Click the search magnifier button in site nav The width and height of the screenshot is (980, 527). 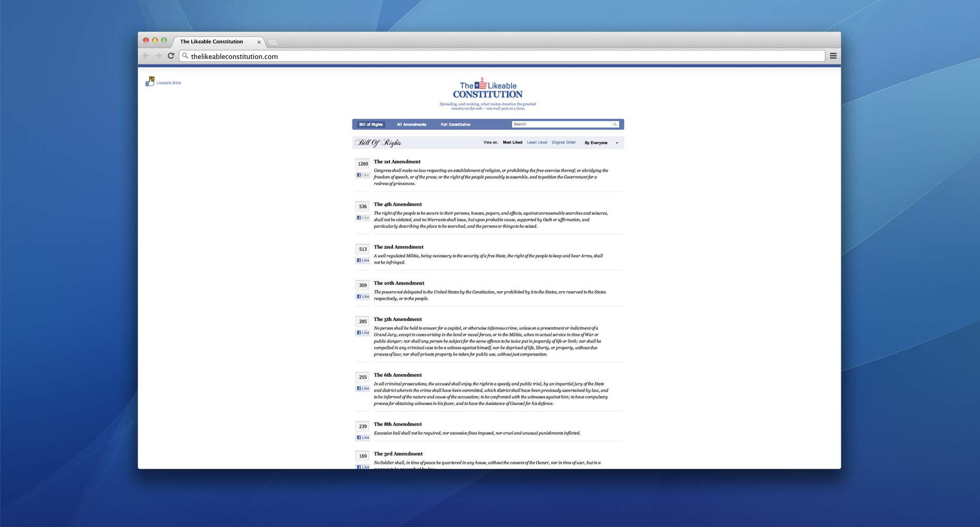[x=615, y=124]
